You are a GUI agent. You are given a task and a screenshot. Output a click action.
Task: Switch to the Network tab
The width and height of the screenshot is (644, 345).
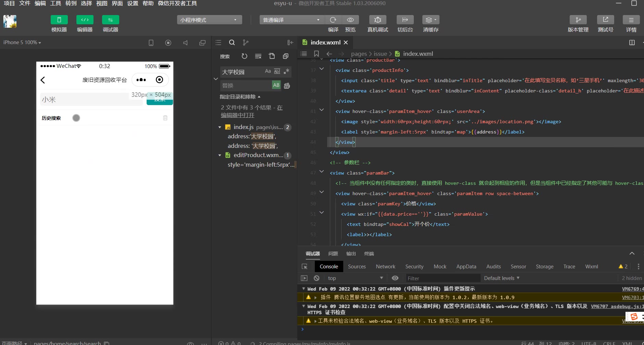click(385, 267)
